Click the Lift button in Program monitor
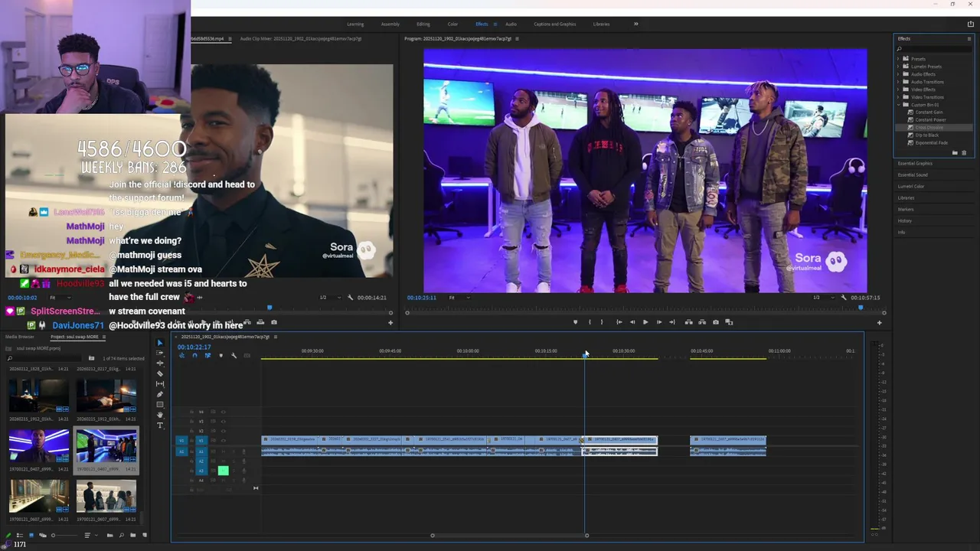Screen dimensions: 980x551 click(689, 322)
